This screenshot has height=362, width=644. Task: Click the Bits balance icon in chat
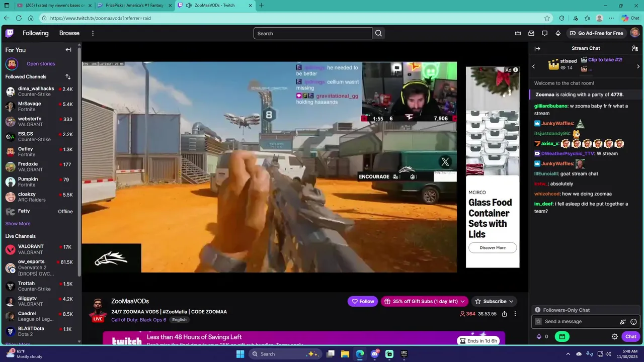pos(539,337)
